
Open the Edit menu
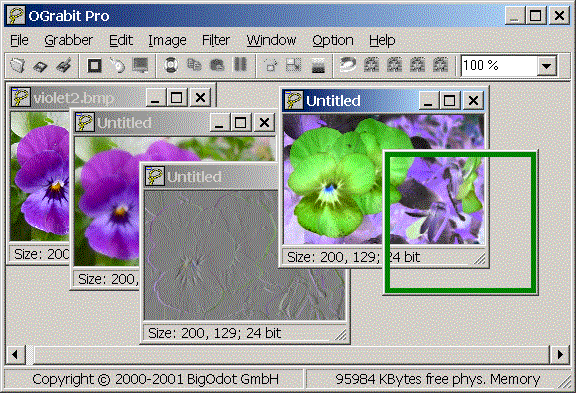pyautogui.click(x=121, y=40)
